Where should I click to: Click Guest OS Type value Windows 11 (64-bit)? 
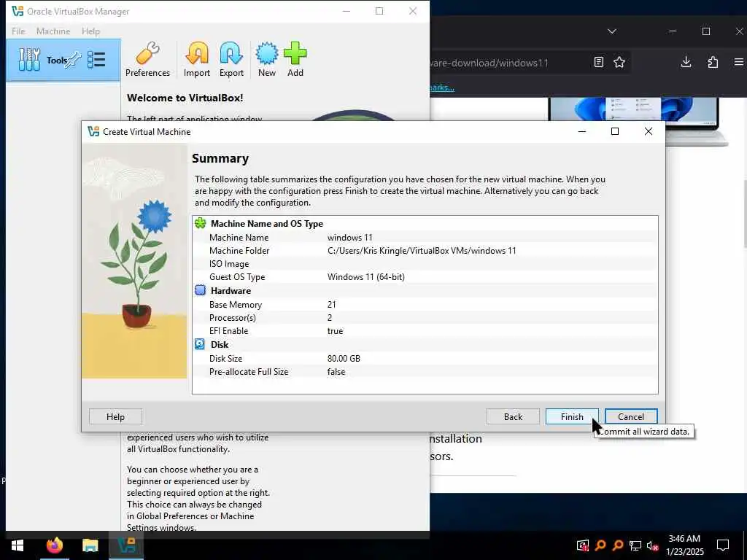click(x=366, y=276)
